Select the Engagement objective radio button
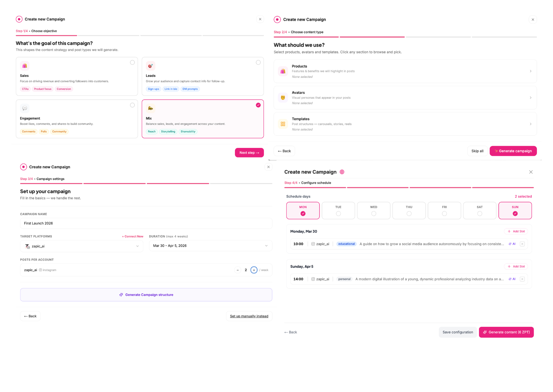 tap(132, 105)
